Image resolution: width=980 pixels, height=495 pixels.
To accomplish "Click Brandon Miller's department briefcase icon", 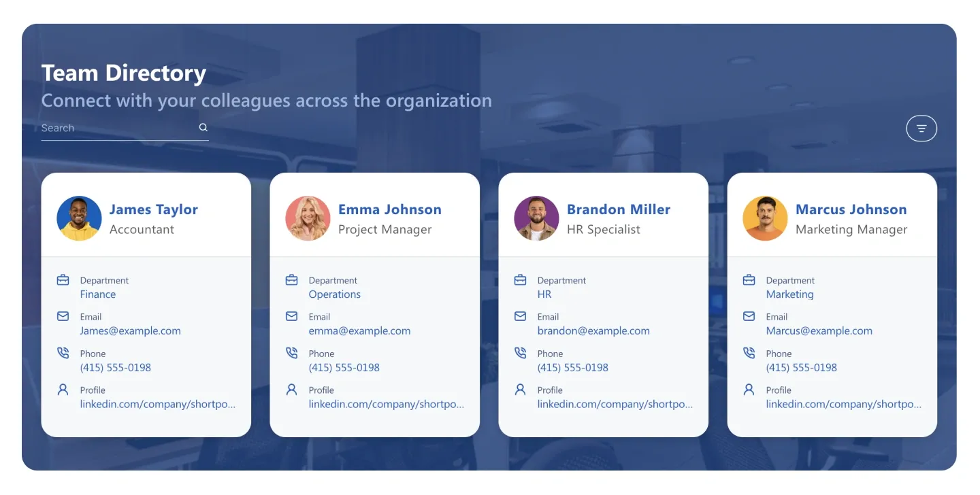I will point(521,279).
